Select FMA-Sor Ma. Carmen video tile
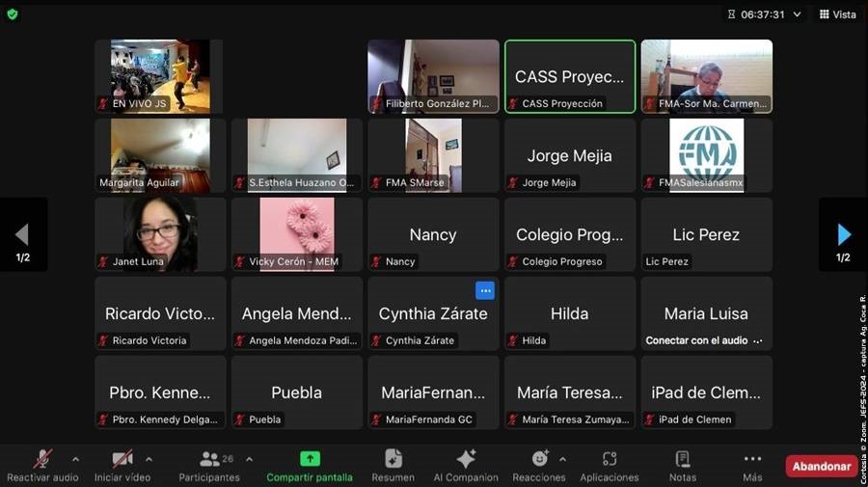 707,76
